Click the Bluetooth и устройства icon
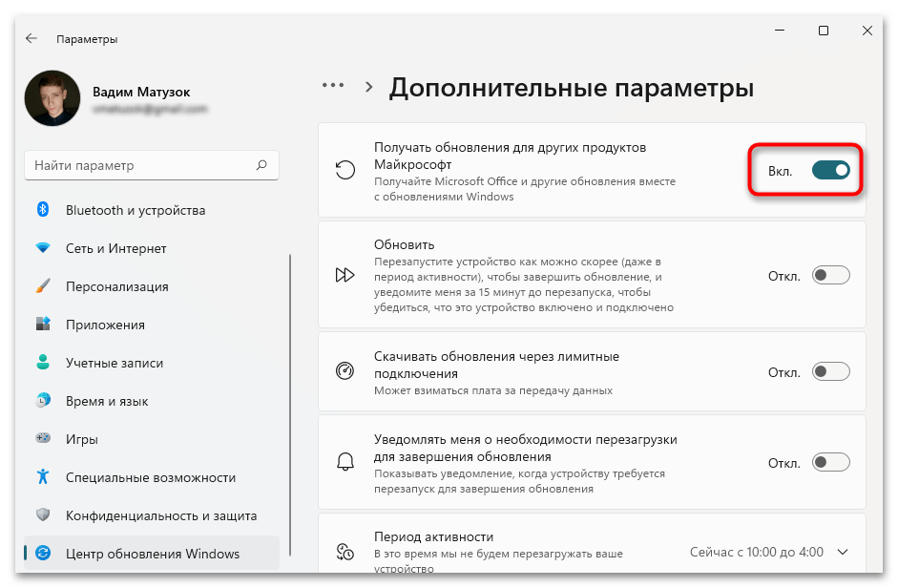This screenshot has height=588, width=898. coord(43,210)
